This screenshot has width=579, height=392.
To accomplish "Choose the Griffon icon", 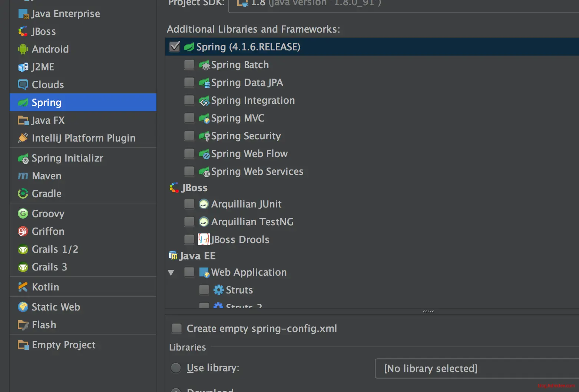I will (23, 232).
